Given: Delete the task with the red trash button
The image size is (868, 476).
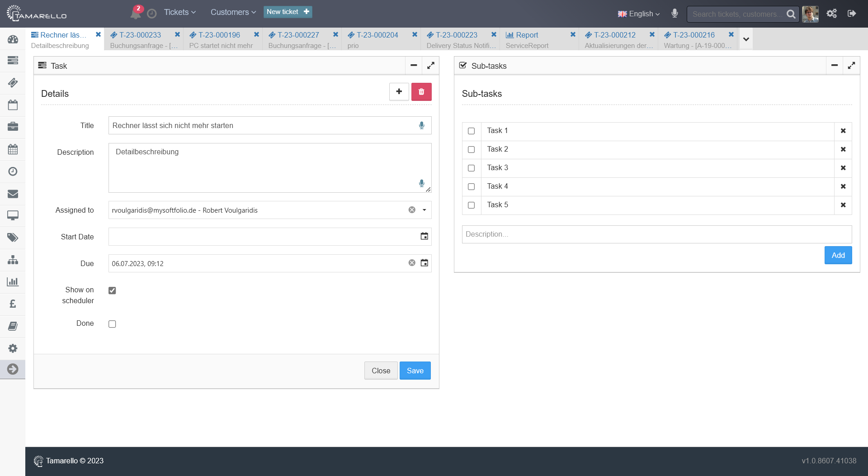Looking at the screenshot, I should click(x=421, y=92).
